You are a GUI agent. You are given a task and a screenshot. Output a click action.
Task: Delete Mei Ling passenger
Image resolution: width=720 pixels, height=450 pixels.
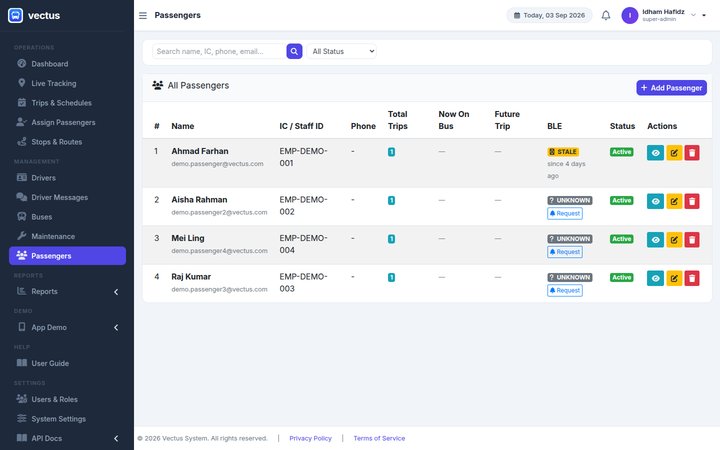692,240
